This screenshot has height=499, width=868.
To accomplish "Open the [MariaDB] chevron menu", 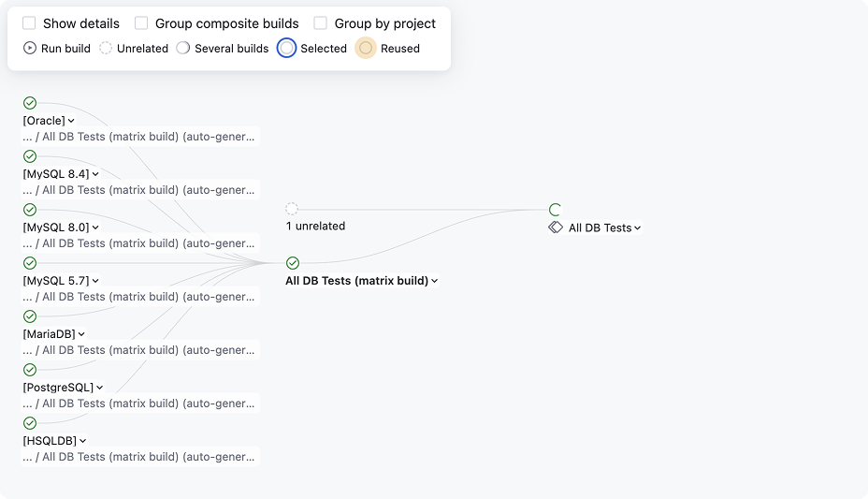I will click(x=81, y=334).
